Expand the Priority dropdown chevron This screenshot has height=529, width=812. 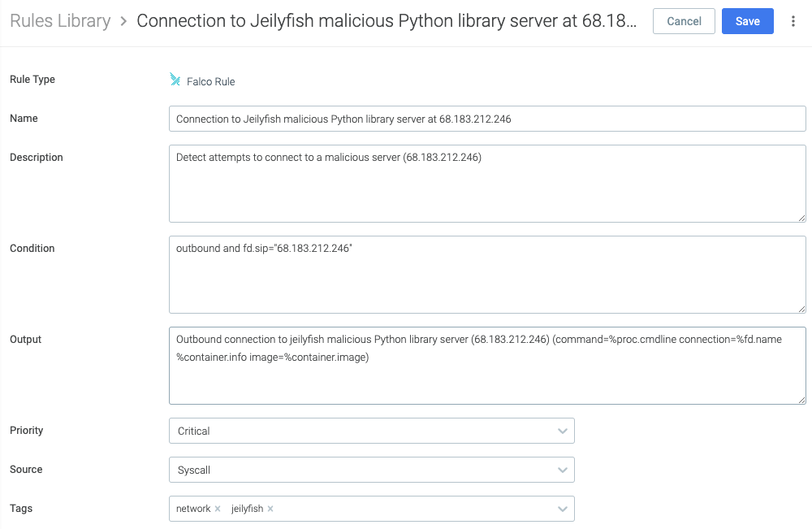(x=563, y=431)
